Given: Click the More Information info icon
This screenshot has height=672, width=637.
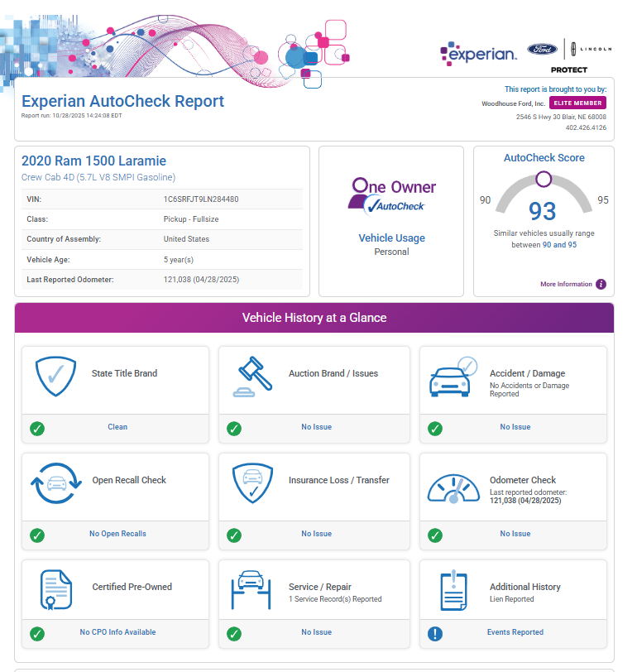Looking at the screenshot, I should (x=601, y=284).
